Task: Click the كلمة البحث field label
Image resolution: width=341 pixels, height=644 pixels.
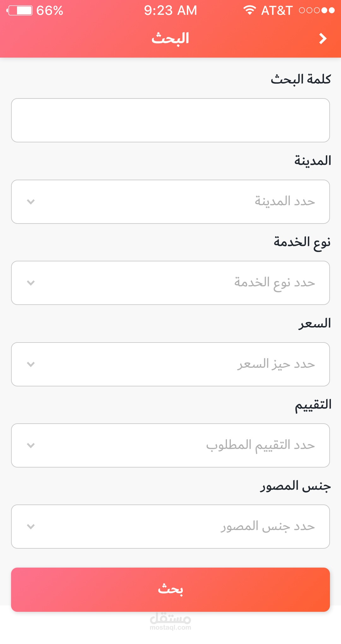Action: pos(301,79)
